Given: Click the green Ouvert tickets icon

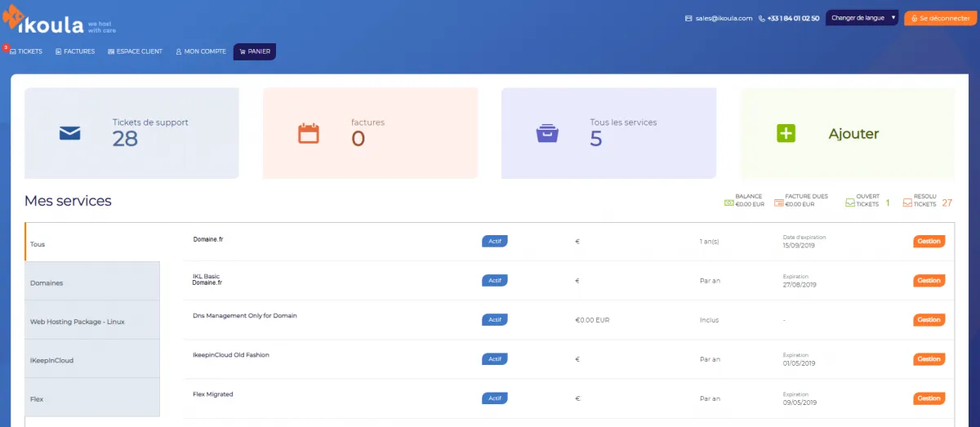Looking at the screenshot, I should coord(849,201).
